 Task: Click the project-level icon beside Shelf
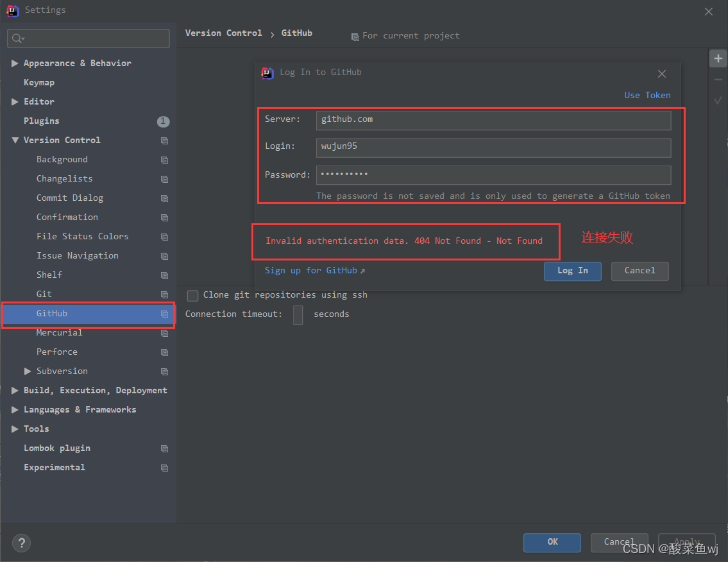tap(164, 275)
